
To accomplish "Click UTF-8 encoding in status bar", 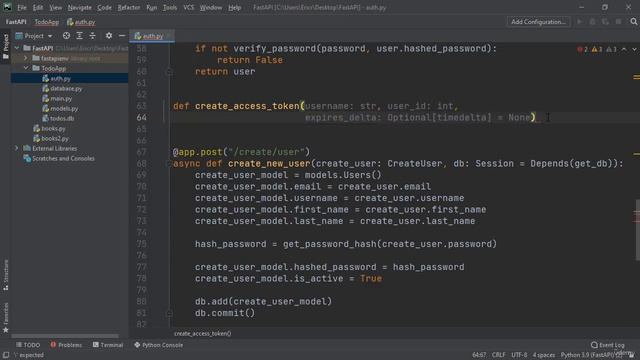I will coord(519,355).
